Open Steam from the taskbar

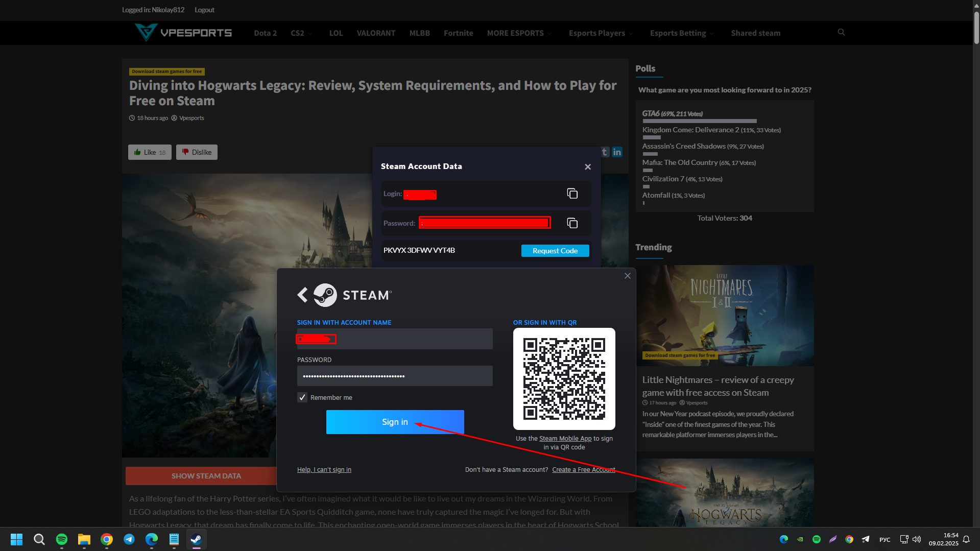click(197, 539)
